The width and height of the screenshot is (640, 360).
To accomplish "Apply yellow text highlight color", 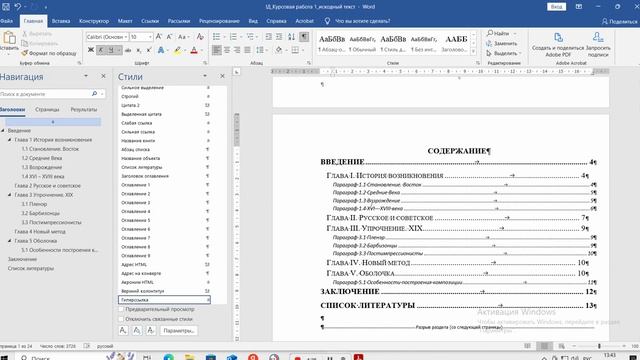I will [177, 50].
